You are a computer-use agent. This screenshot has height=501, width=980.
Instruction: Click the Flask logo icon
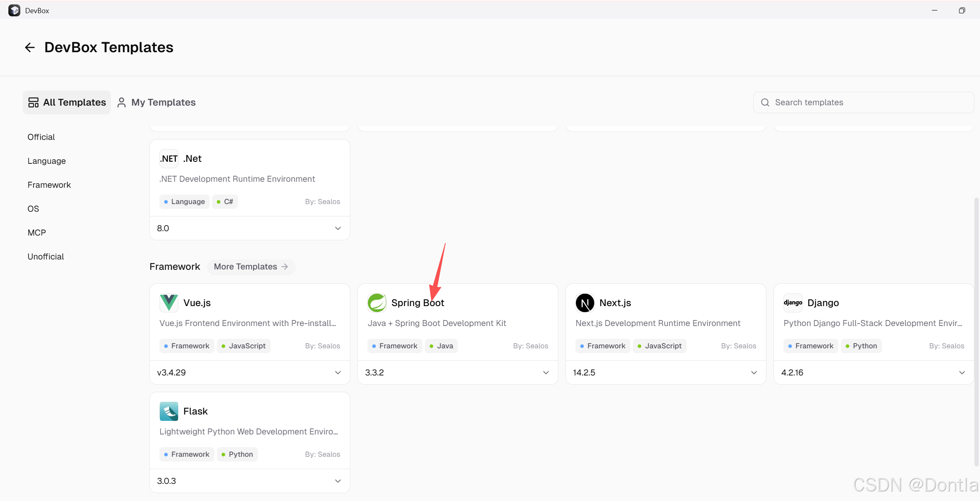(169, 411)
